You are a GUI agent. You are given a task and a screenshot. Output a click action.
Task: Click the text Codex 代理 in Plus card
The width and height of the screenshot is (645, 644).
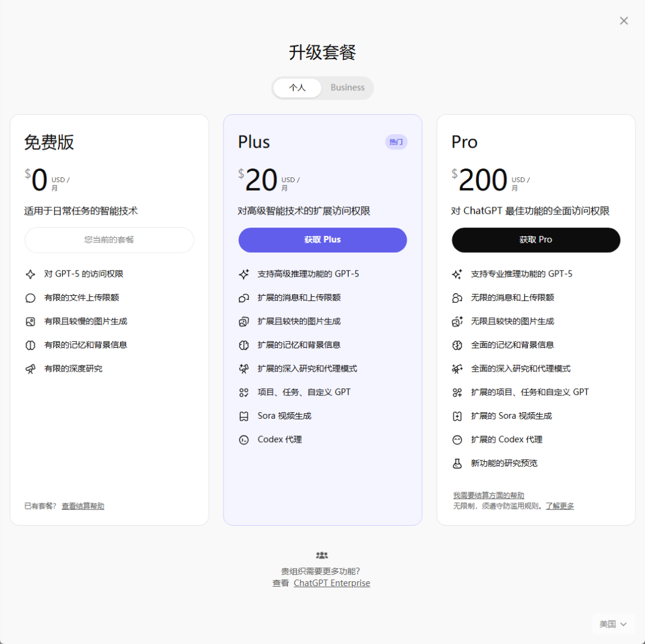[x=279, y=440]
